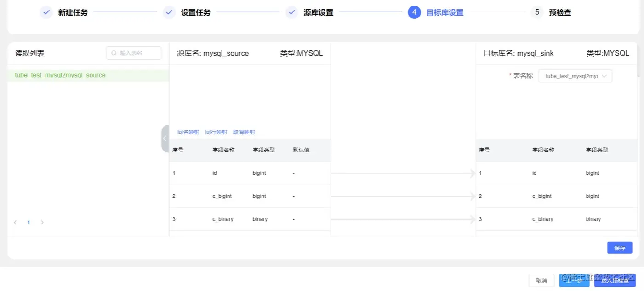Viewport: 644px width, 291px height.
Task: Click the 上一步 button
Action: click(574, 280)
